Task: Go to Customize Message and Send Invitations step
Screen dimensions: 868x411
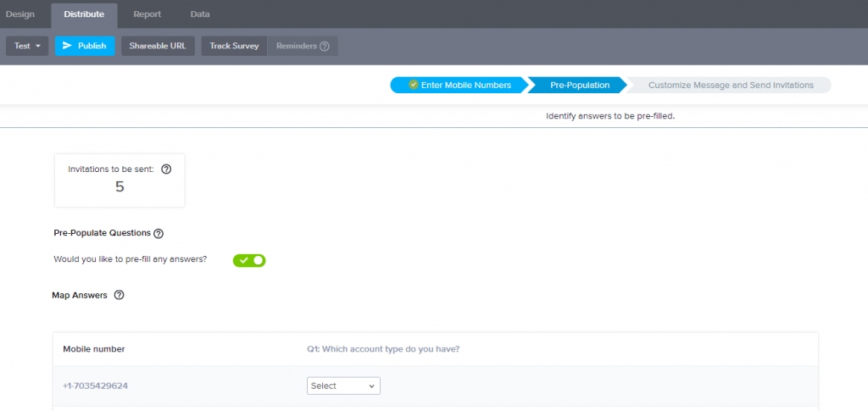Action: (x=730, y=85)
